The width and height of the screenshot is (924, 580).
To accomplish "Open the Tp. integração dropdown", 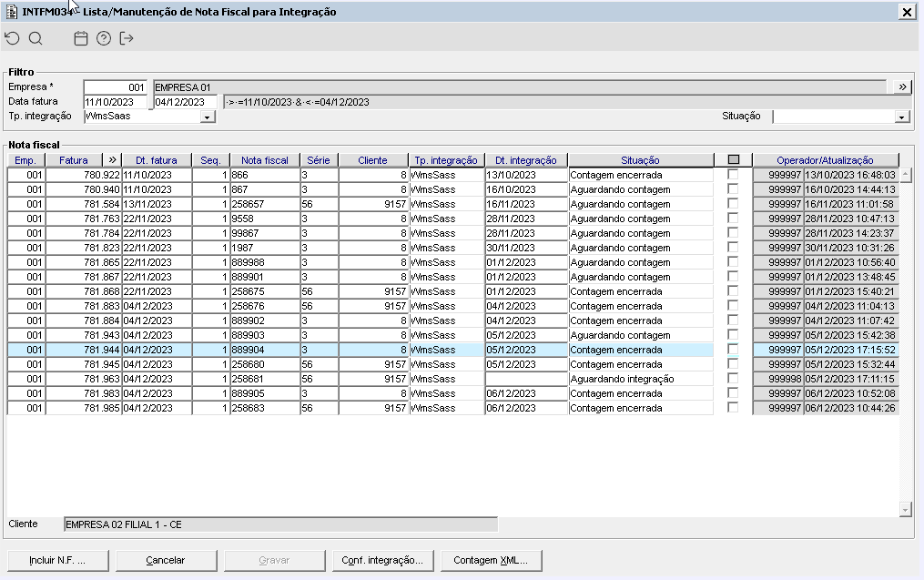I will tap(207, 117).
